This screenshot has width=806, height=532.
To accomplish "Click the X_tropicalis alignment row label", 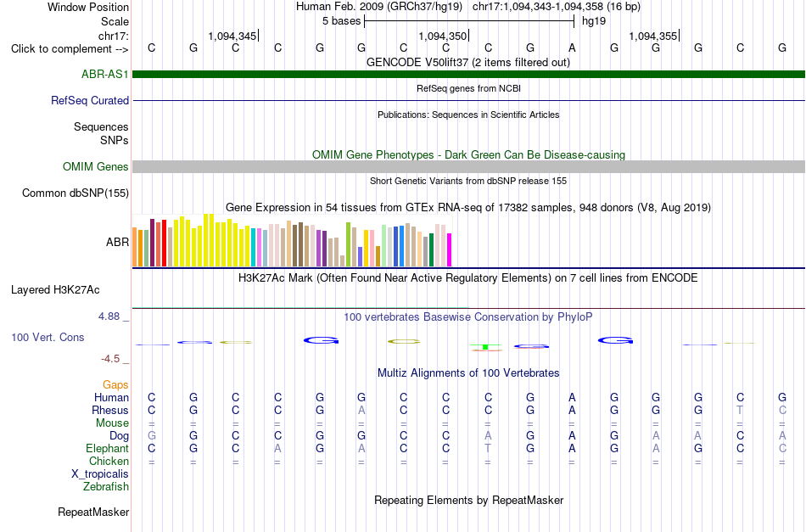I will click(100, 474).
